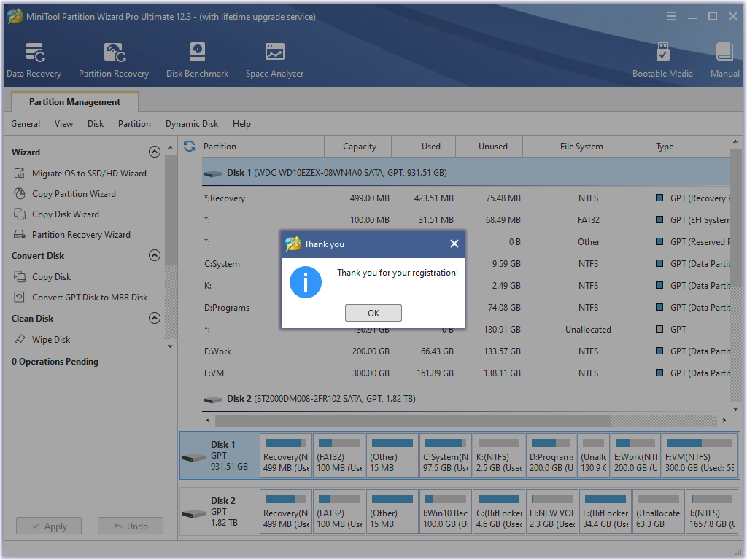
Task: Select the Disk 2 drive icon in the disk map
Action: [194, 514]
